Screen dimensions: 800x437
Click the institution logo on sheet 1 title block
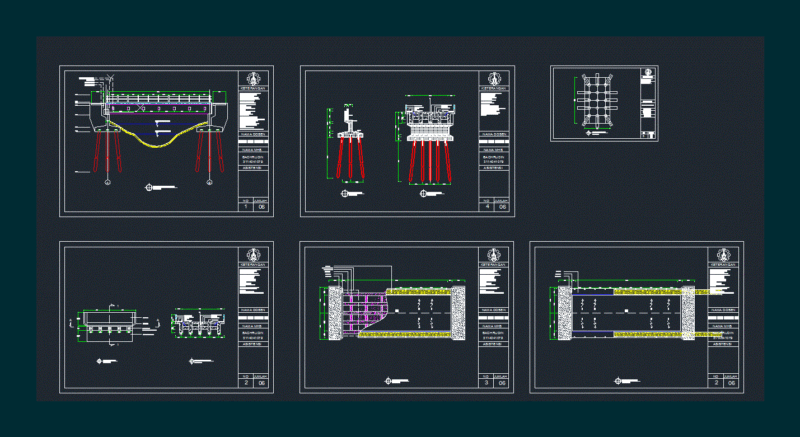click(253, 79)
